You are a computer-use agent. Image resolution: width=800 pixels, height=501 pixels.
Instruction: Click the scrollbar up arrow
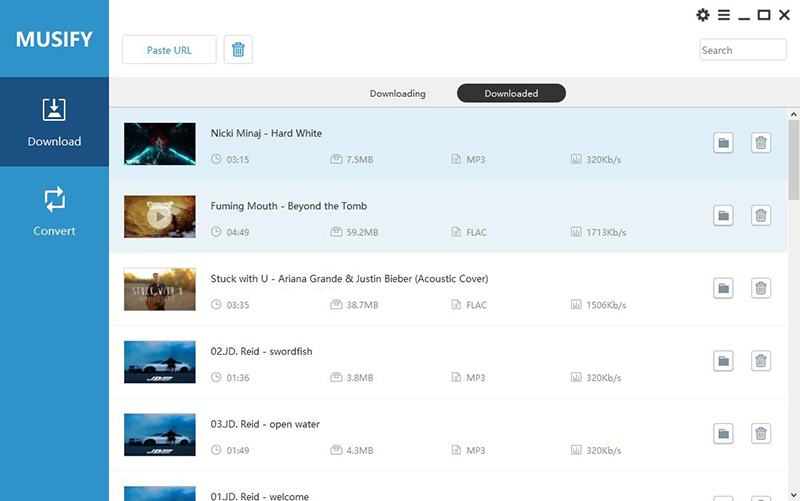click(793, 114)
